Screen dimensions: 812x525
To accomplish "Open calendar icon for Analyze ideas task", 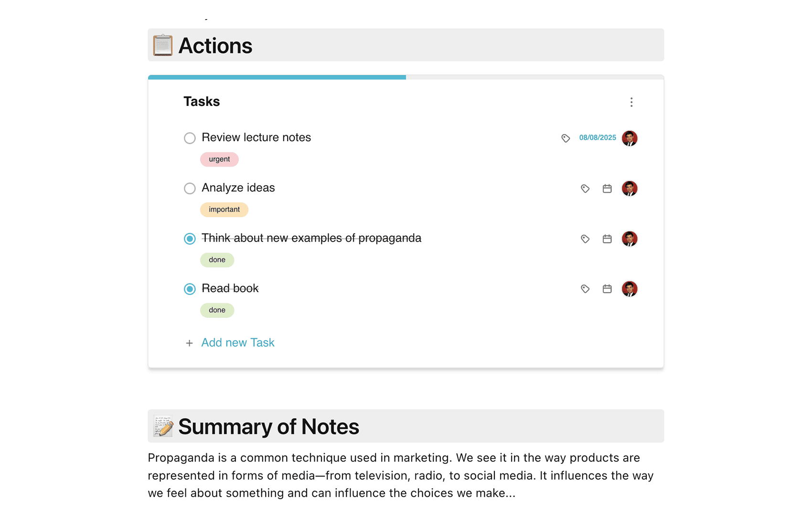I will tap(607, 189).
